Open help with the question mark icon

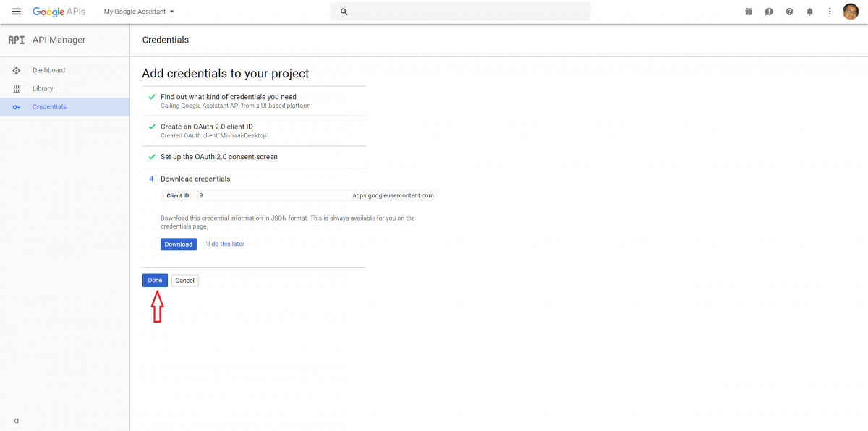click(789, 11)
